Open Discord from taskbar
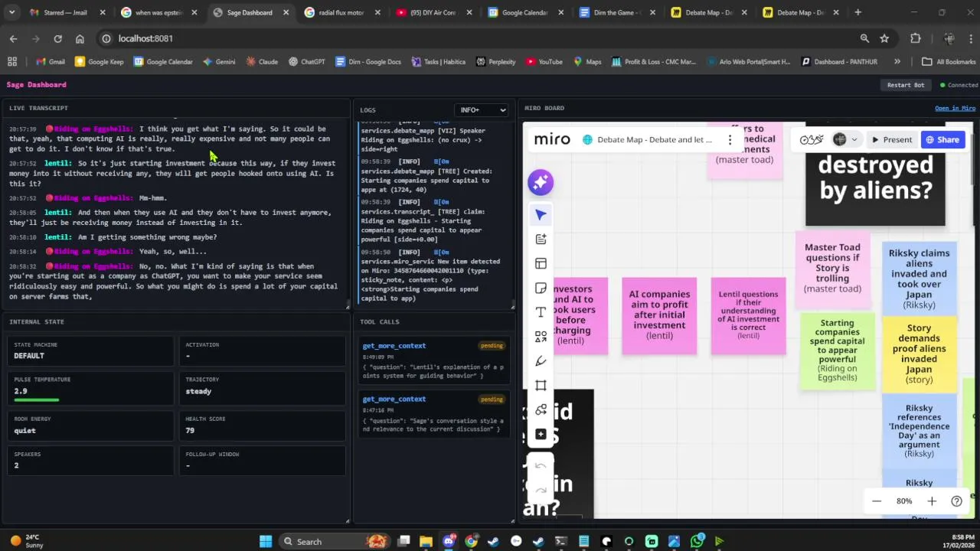This screenshot has width=980, height=551. 449,541
